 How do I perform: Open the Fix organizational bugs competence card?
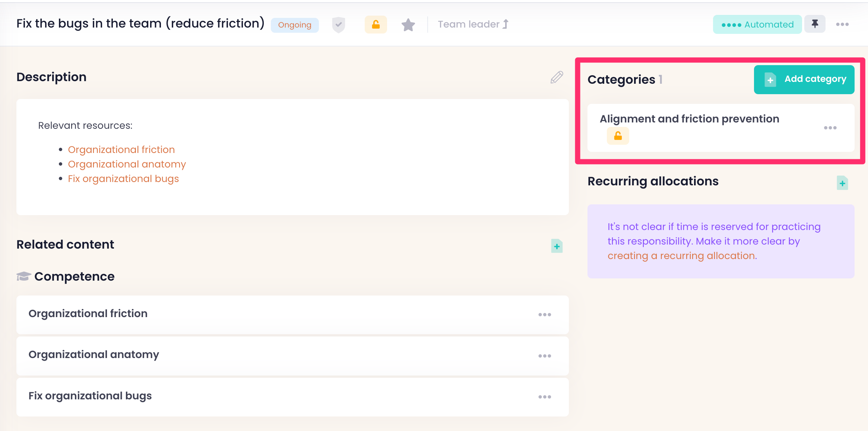click(x=90, y=396)
